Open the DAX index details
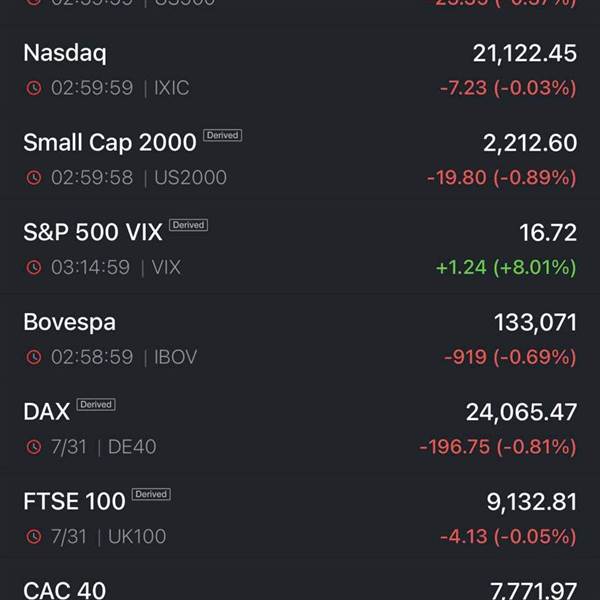This screenshot has height=600, width=600. (x=300, y=429)
